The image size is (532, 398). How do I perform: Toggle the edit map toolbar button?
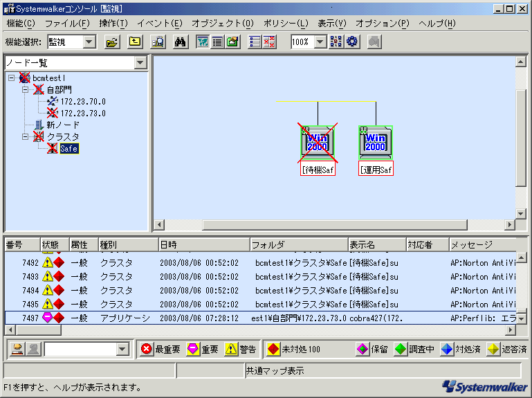coord(232,42)
